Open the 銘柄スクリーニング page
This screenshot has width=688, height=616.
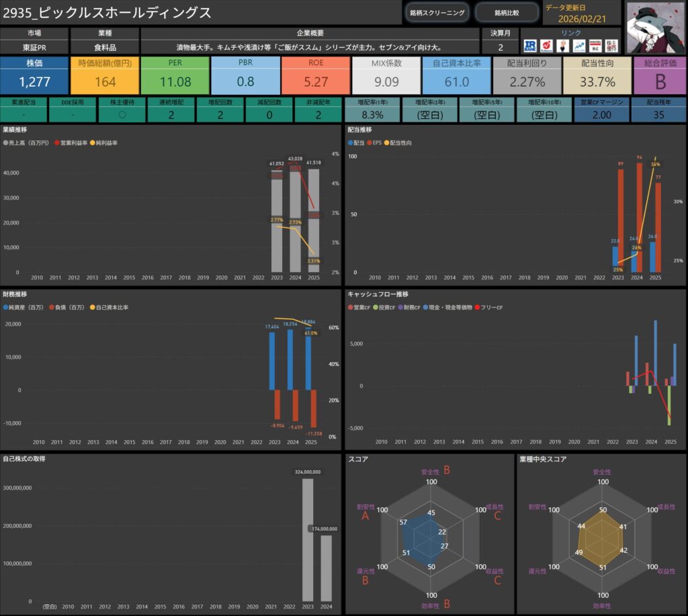[x=437, y=13]
